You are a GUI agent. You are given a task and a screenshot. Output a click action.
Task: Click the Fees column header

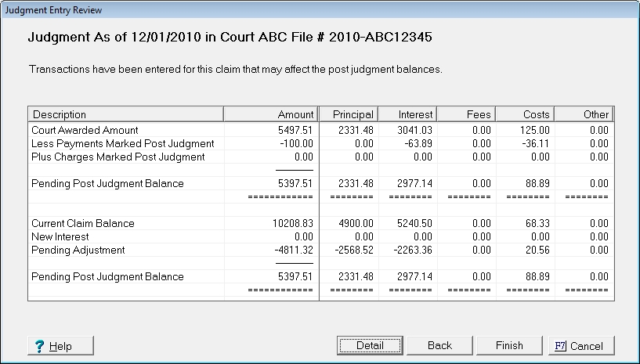click(x=465, y=114)
